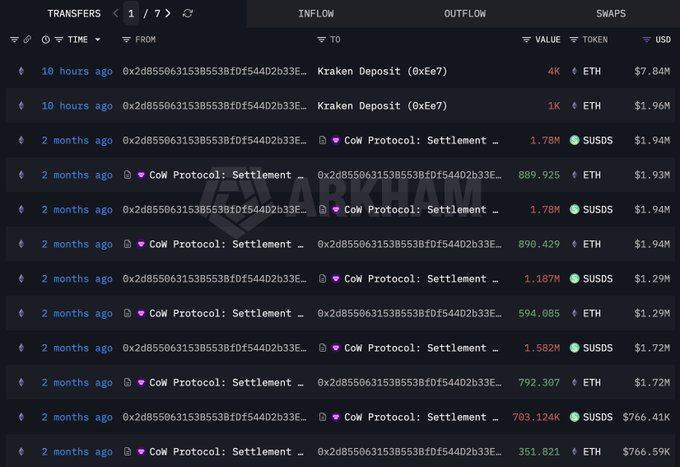Click the link icon in header
The height and width of the screenshot is (467, 680).
tap(27, 39)
